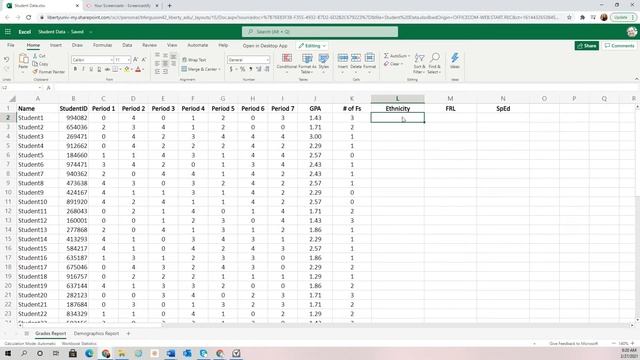The height and width of the screenshot is (360, 640).
Task: Click the Ethnicity header cell
Action: click(398, 109)
